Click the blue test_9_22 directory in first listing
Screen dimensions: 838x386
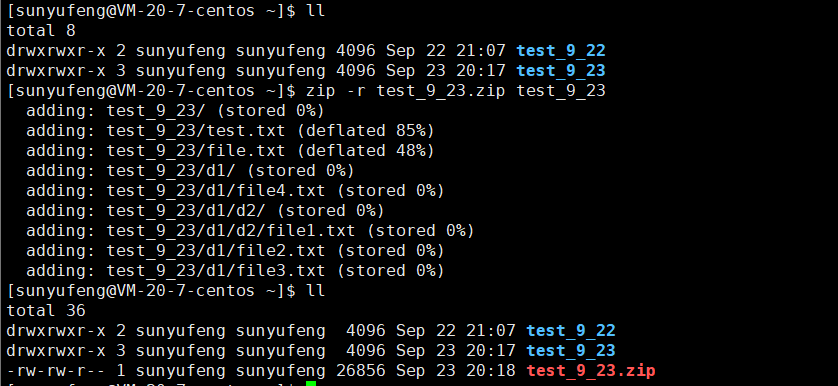click(561, 51)
